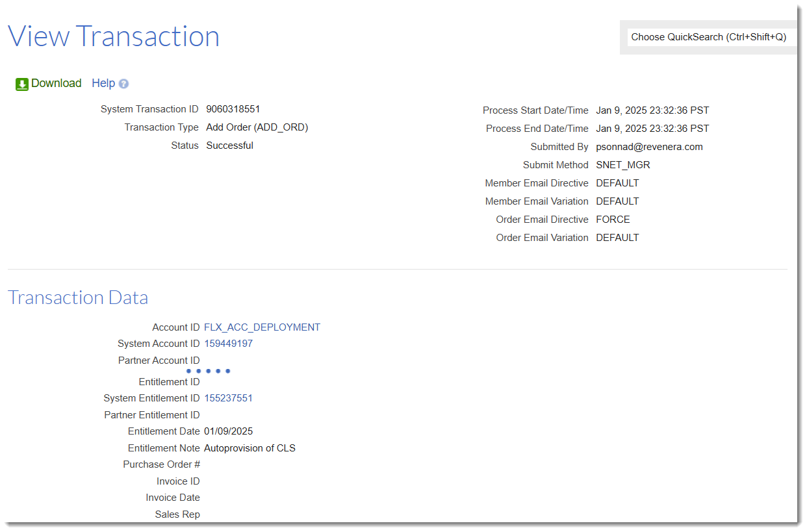
Task: Click the Partner Entitlement ID label
Action: click(152, 415)
